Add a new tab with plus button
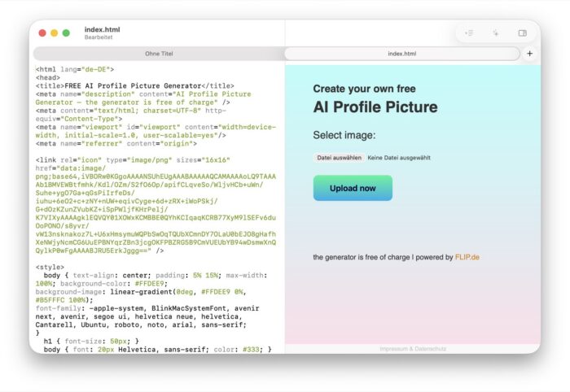 coord(529,54)
